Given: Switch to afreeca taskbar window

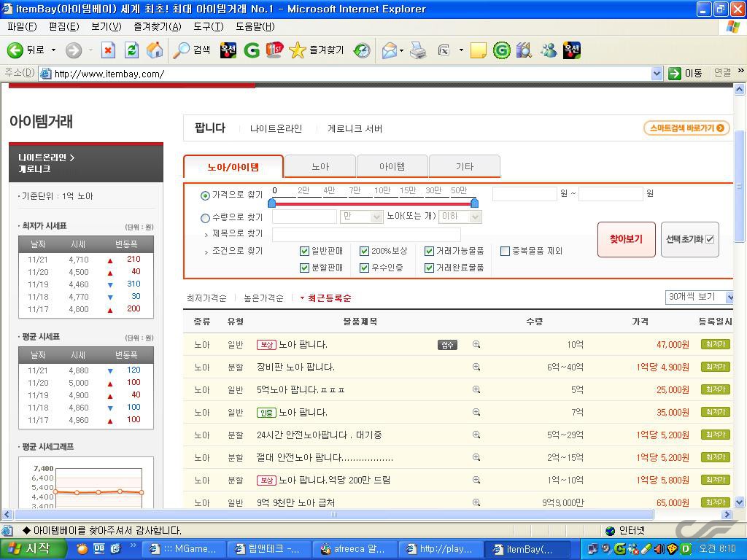Looking at the screenshot, I should click(x=354, y=550).
